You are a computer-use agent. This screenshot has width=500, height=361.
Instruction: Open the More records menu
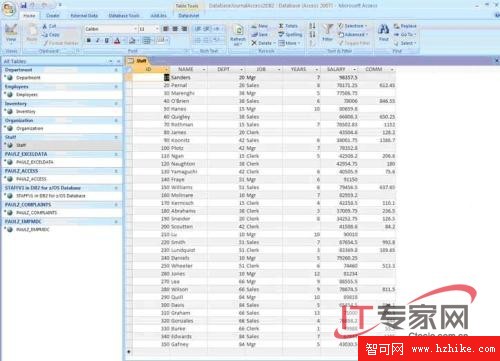[x=289, y=43]
